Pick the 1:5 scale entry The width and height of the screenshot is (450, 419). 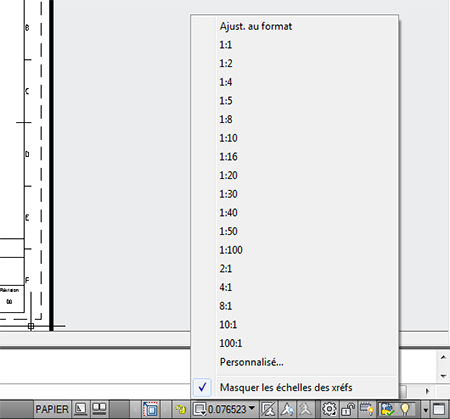pos(295,101)
